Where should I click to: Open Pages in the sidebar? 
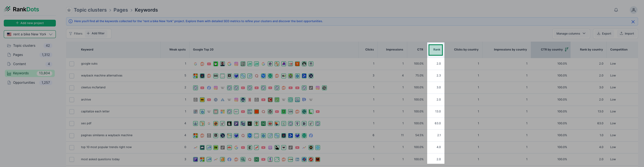(30, 55)
